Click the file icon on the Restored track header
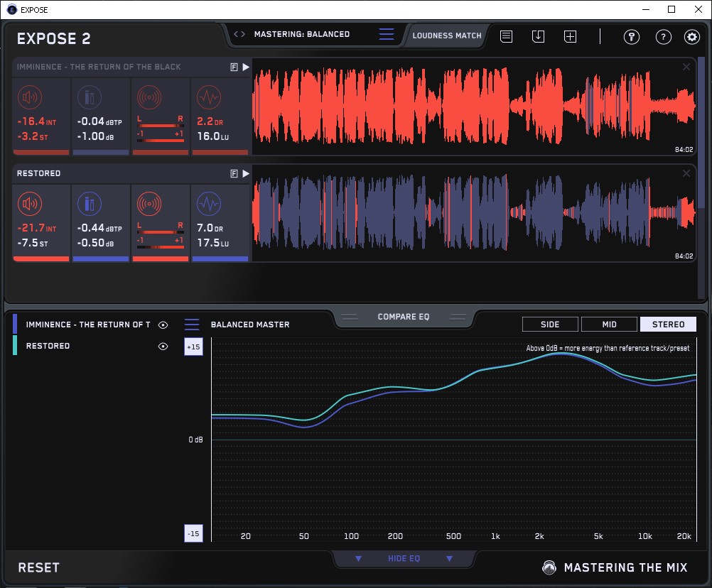The width and height of the screenshot is (712, 588). point(234,174)
